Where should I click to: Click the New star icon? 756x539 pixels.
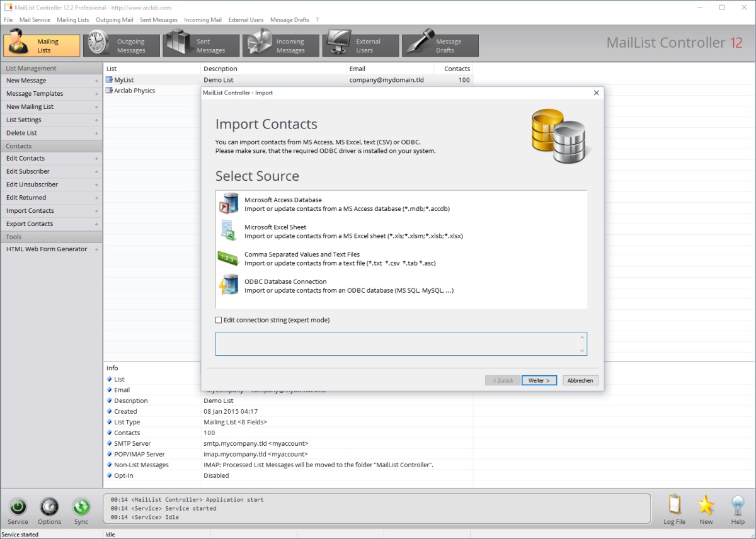706,506
